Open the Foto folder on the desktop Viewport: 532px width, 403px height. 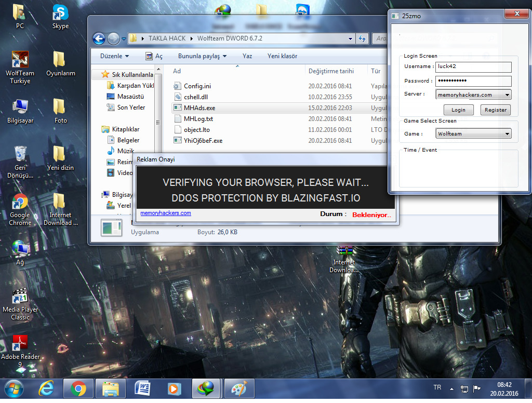click(x=60, y=111)
